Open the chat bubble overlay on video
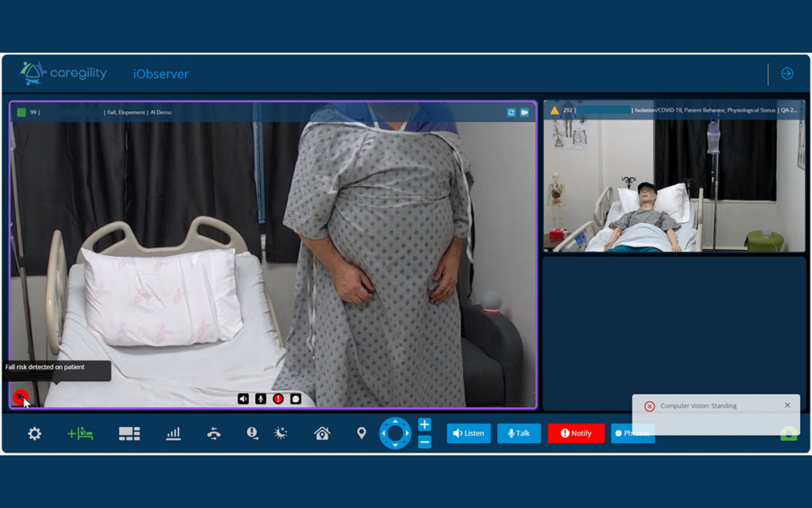Viewport: 812px width, 508px height. click(x=295, y=399)
